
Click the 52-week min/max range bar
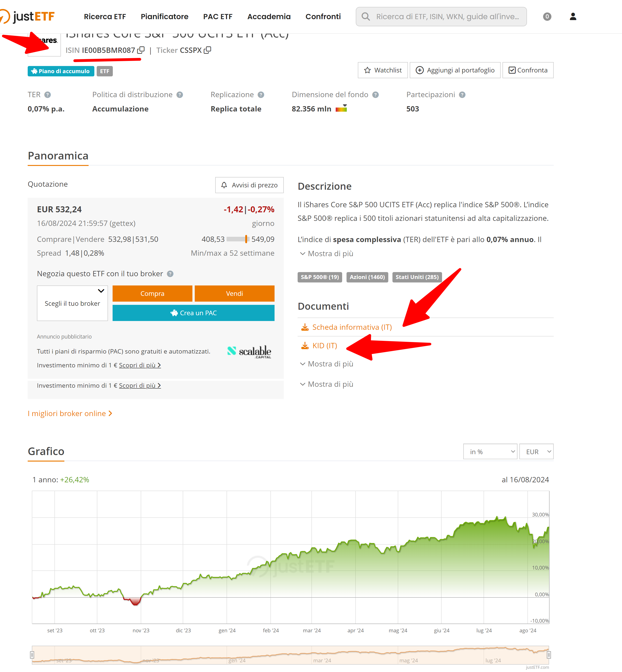(x=238, y=239)
